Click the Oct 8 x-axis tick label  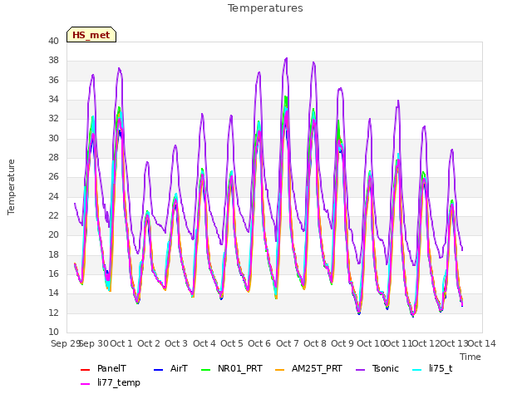click(315, 343)
